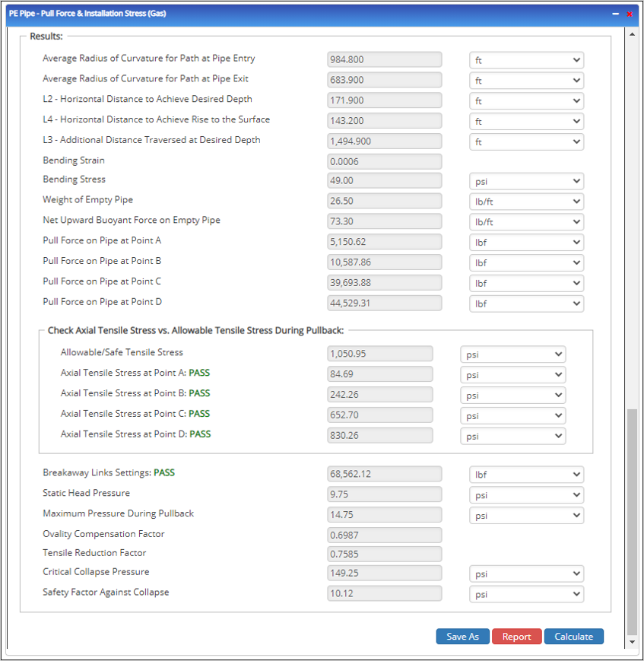Change unit for Pull Force at Point A

526,243
